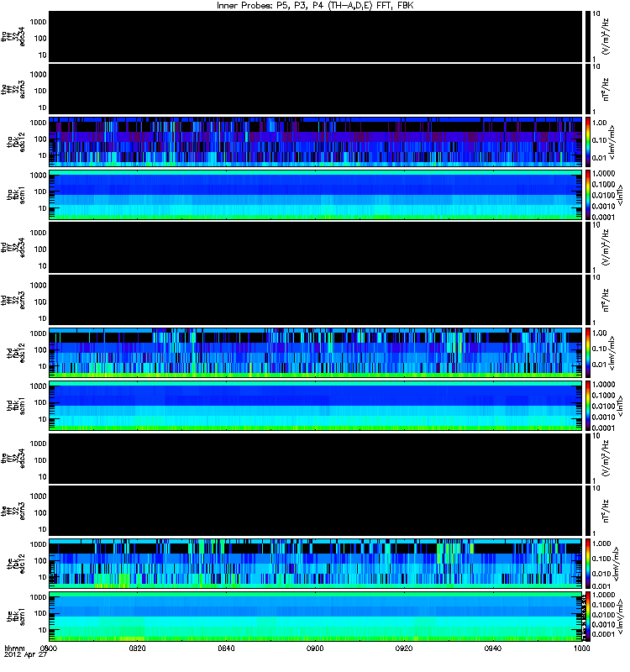
Task: Select the 0820 time axis label
Action: pyautogui.click(x=137, y=648)
